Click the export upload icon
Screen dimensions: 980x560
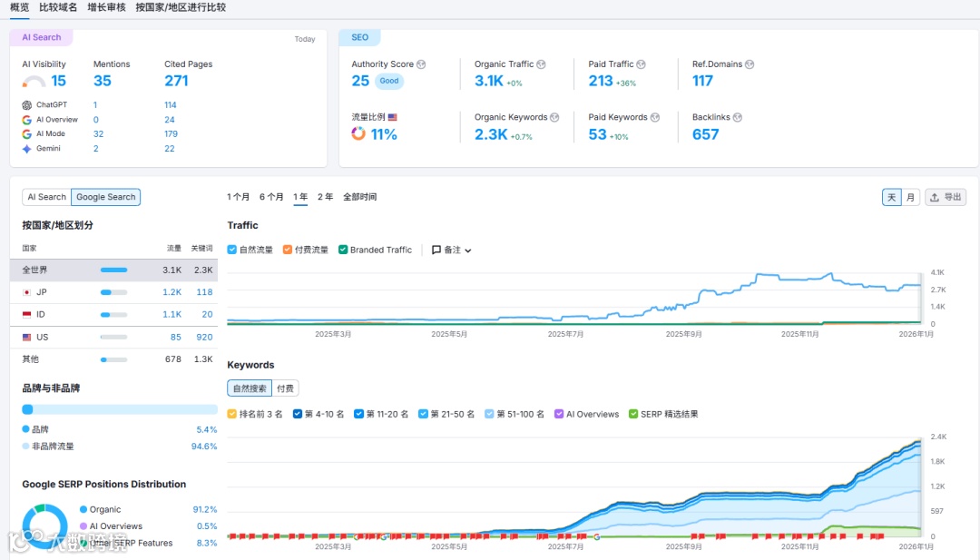point(935,198)
